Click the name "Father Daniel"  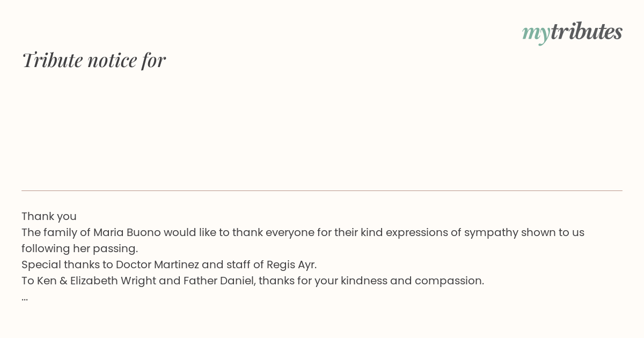pos(218,281)
